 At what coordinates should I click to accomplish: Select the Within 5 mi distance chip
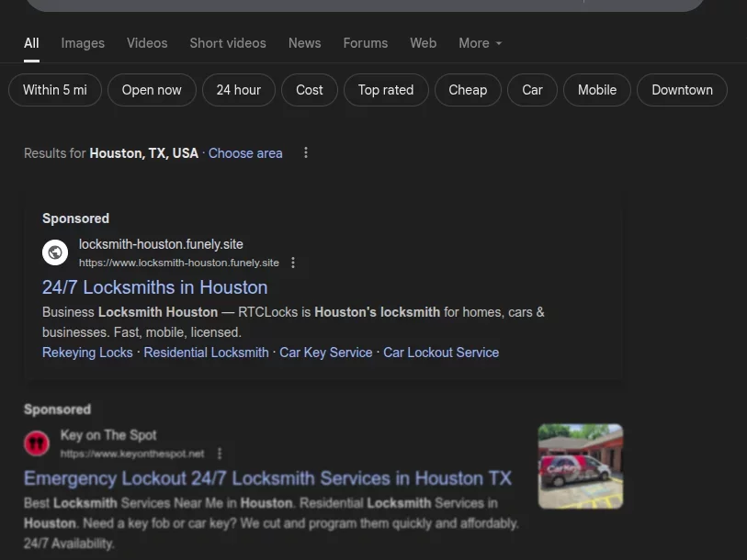point(55,90)
